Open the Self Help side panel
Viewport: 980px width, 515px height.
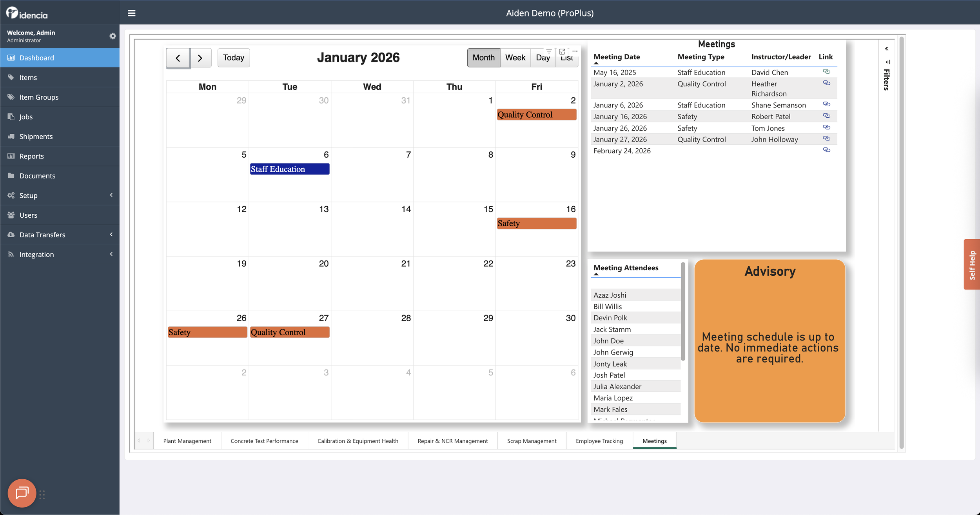(972, 264)
